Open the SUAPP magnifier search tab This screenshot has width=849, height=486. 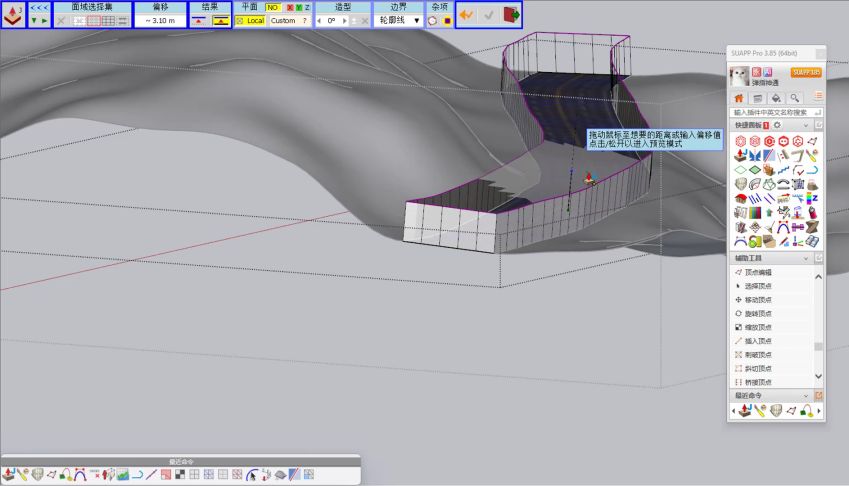(794, 98)
